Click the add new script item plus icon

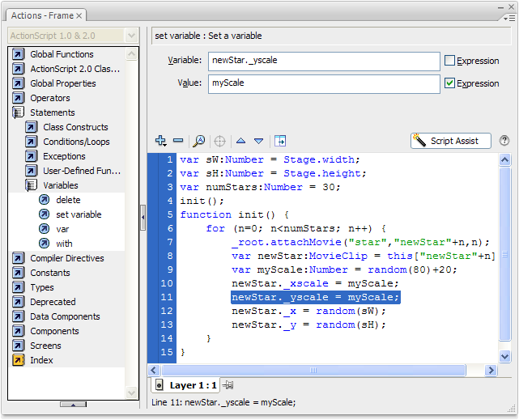click(x=160, y=141)
